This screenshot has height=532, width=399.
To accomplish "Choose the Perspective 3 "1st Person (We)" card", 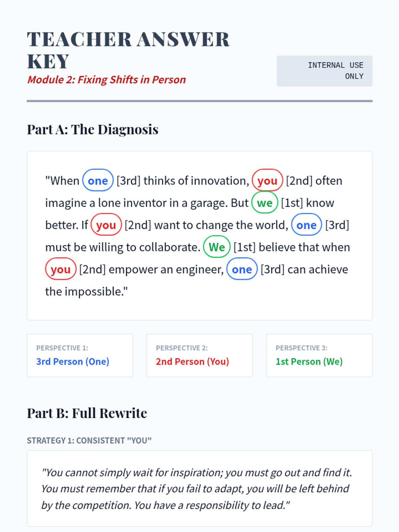I will click(319, 355).
